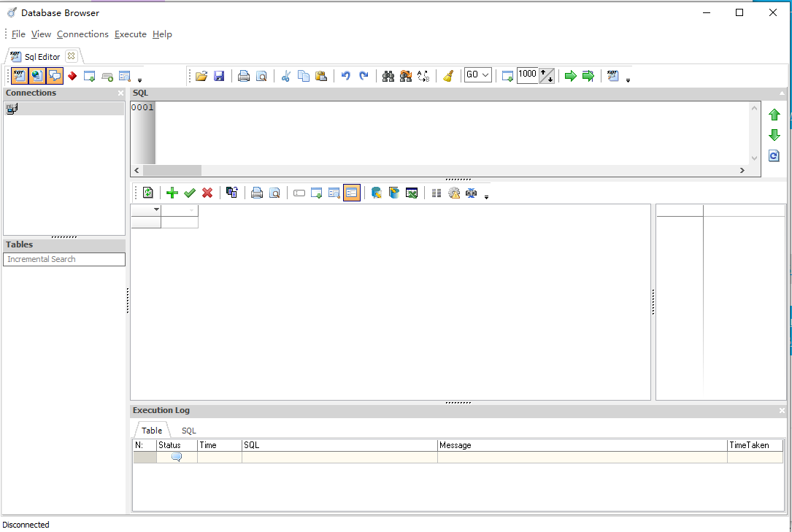Refresh the results grid
Screen dimensions: 792x532
147,193
